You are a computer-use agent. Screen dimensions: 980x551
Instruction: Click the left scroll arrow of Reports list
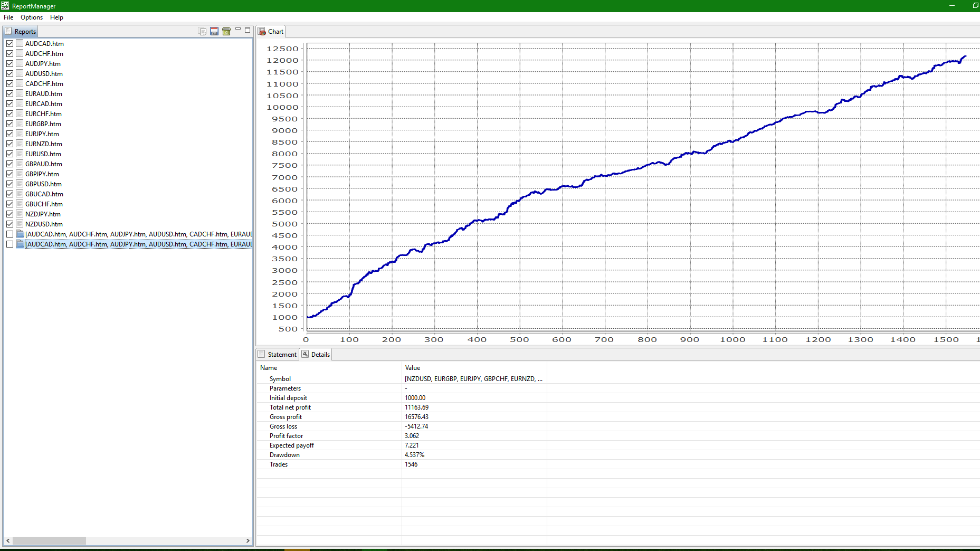coord(8,540)
